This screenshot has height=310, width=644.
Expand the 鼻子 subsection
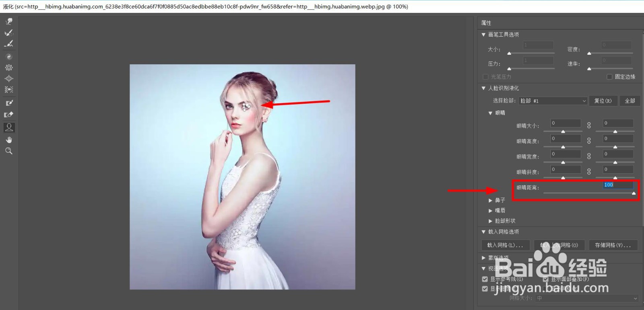tap(490, 200)
